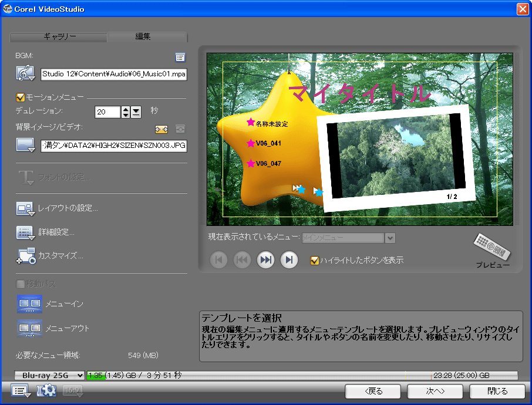The image size is (532, 405).
Task: Click the 名称未設定 chapter label
Action: [x=272, y=124]
